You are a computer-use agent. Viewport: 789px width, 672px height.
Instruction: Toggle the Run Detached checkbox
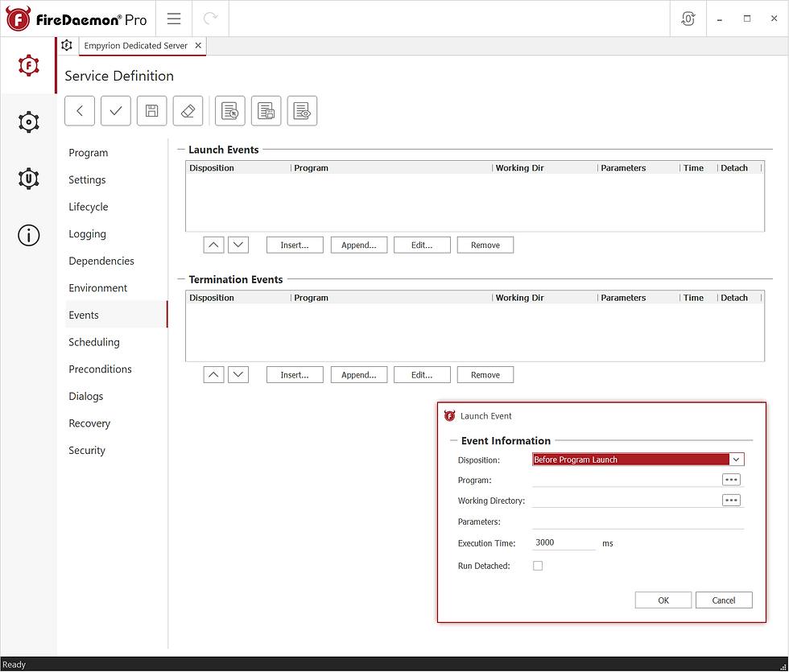538,566
